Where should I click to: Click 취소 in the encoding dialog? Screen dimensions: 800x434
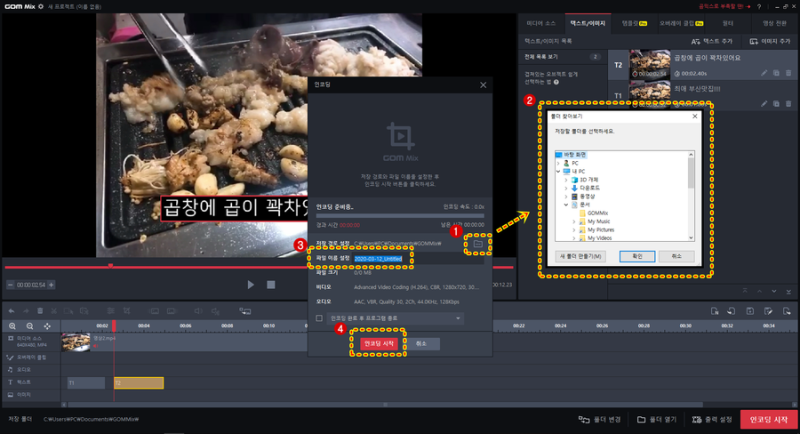click(421, 344)
